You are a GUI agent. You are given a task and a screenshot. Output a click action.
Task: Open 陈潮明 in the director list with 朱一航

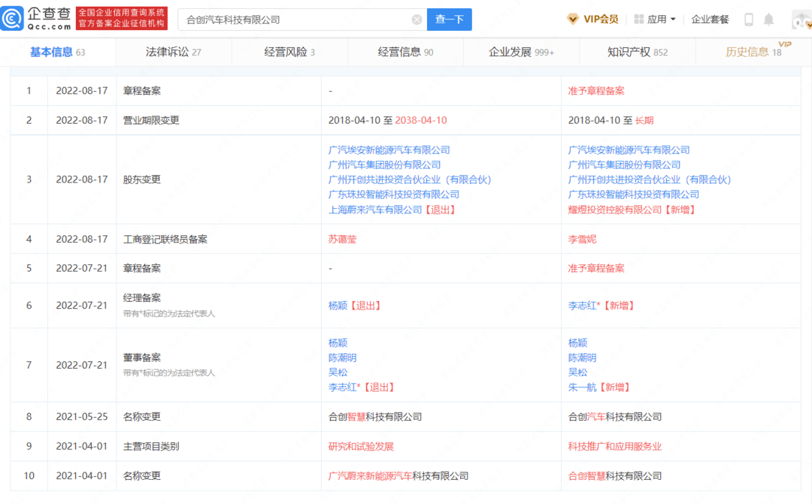[x=582, y=358]
